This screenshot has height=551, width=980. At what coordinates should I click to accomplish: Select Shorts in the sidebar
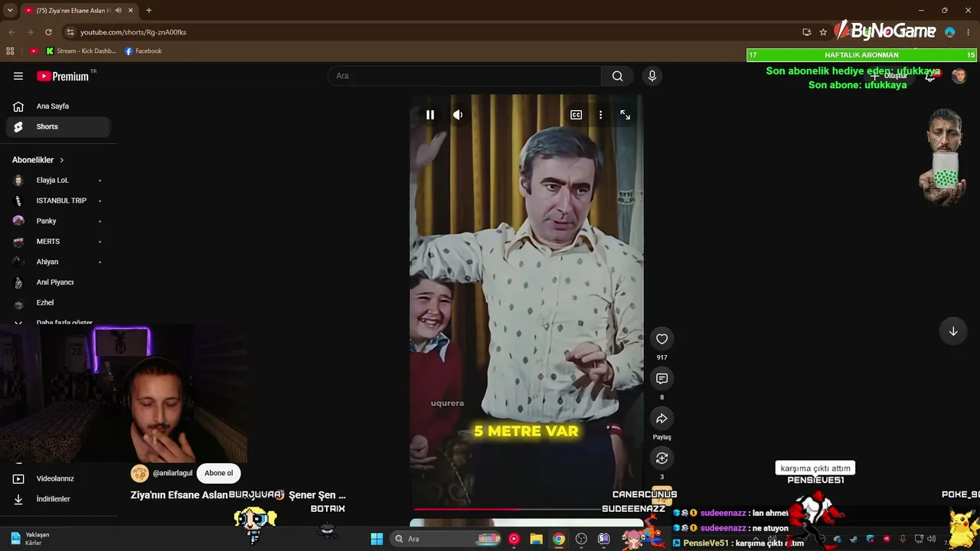pyautogui.click(x=58, y=126)
